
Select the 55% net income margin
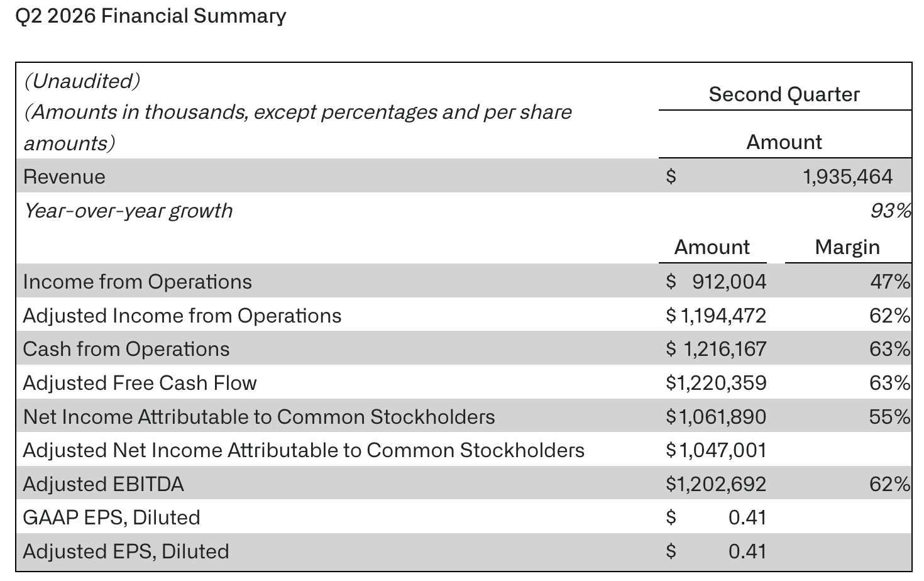pyautogui.click(x=890, y=418)
